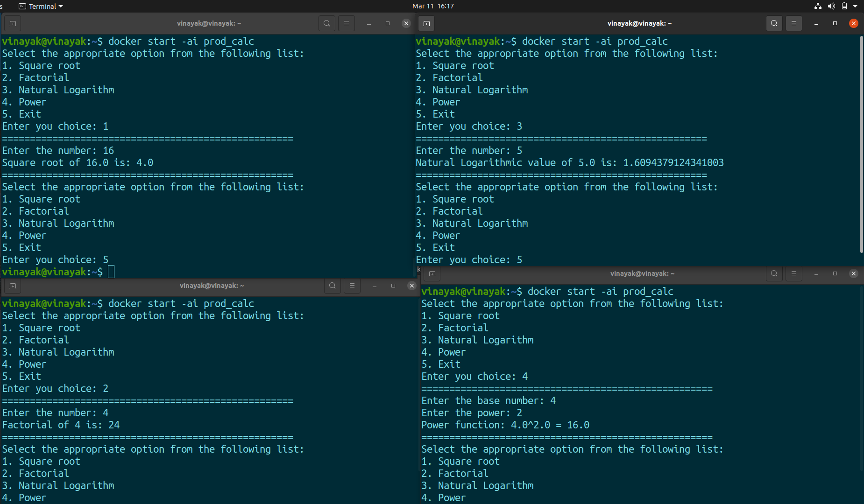The height and width of the screenshot is (504, 864).
Task: Open new tab in bottom-right terminal
Action: (432, 273)
